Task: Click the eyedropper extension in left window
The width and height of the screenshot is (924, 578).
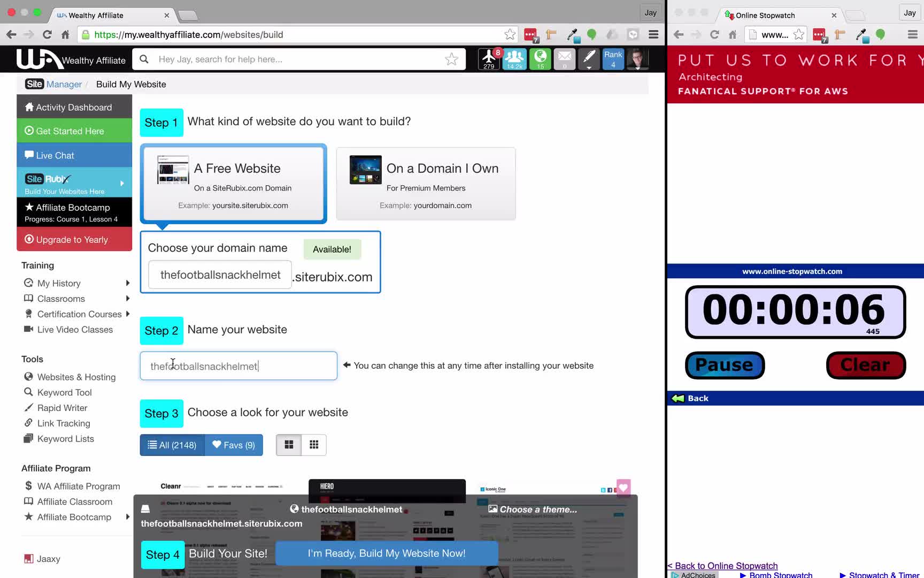Action: point(573,35)
